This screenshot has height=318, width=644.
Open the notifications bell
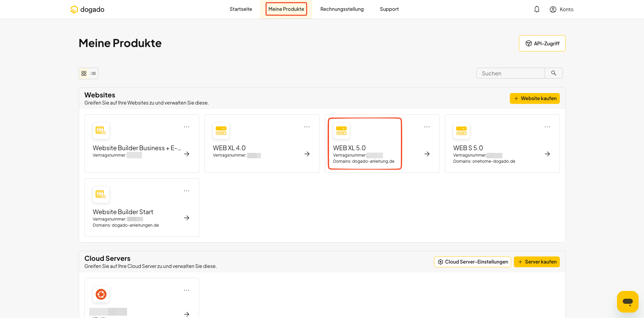tap(537, 9)
